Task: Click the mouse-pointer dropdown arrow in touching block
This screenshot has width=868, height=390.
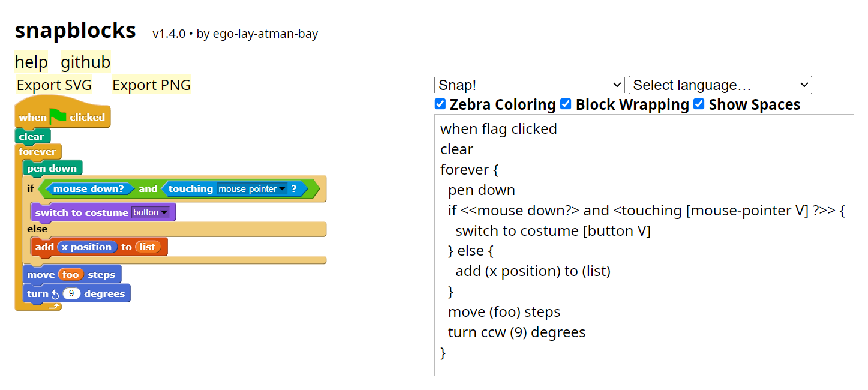Action: [282, 189]
